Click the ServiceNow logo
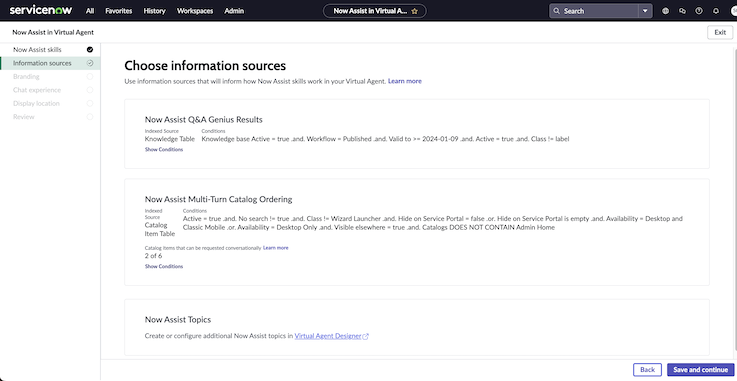 pos(40,10)
